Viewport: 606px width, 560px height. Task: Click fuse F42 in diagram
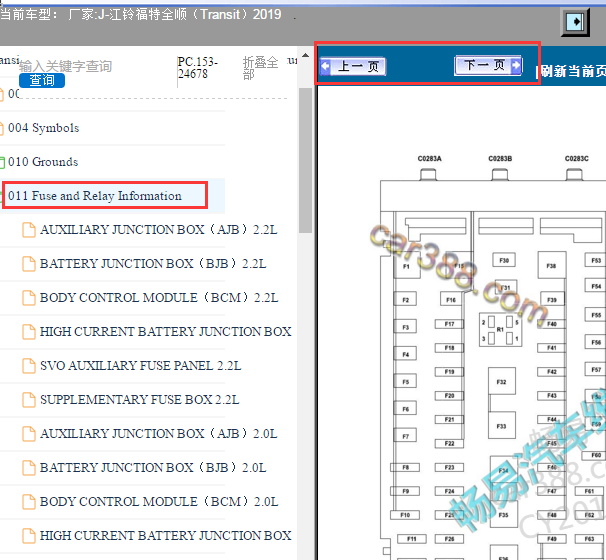tap(552, 371)
